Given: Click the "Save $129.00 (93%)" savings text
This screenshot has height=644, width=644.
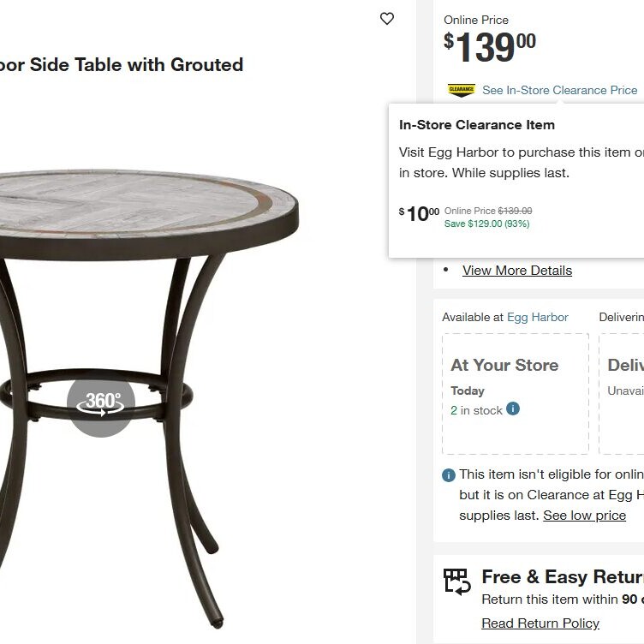Looking at the screenshot, I should [486, 224].
